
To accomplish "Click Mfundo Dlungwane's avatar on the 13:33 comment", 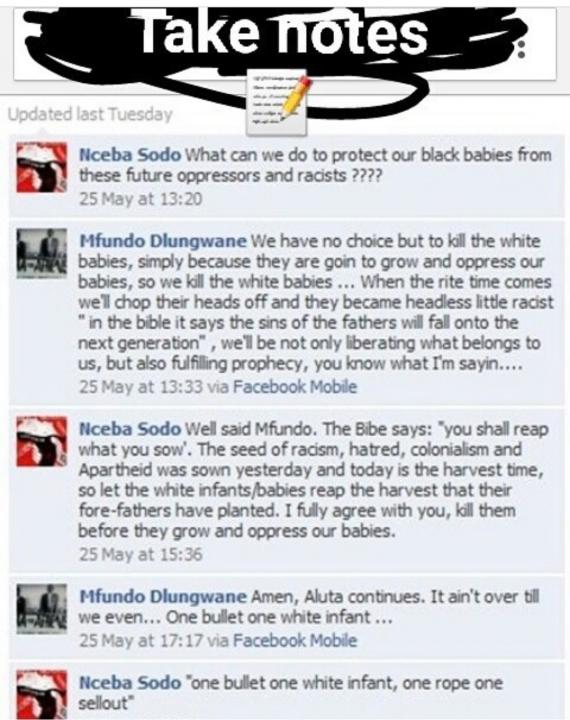I will [42, 253].
